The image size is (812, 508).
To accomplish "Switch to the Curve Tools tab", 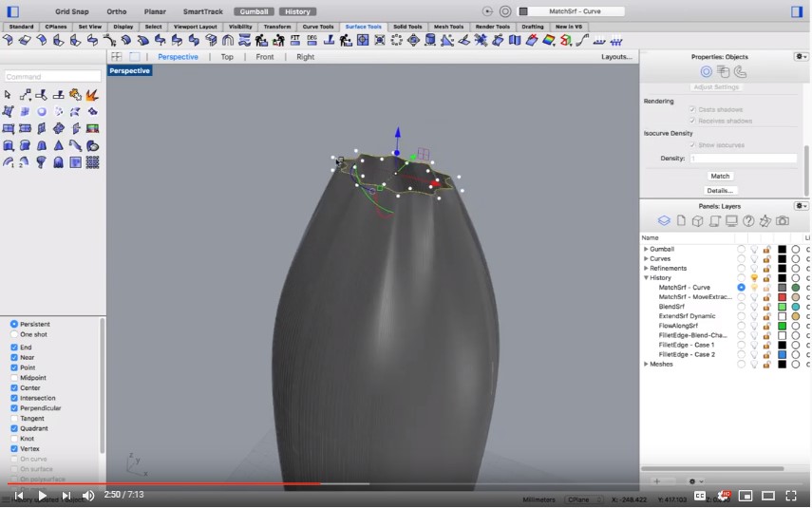I will [x=318, y=27].
